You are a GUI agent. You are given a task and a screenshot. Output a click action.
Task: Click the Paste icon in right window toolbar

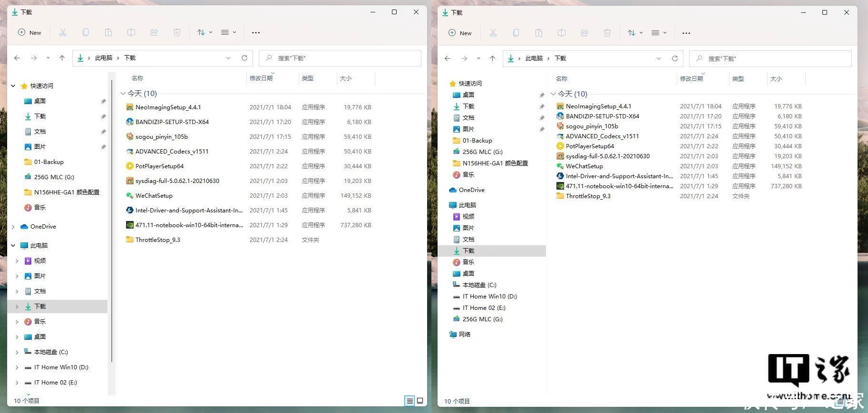(539, 33)
